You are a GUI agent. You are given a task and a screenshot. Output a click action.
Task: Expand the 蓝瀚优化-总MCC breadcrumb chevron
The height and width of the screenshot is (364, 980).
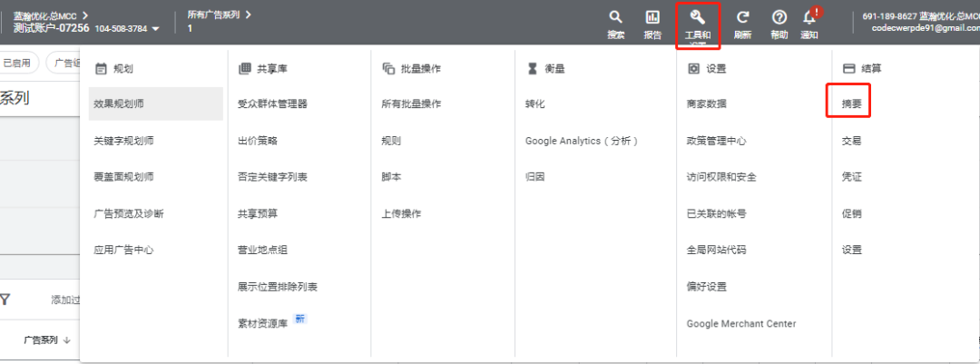click(85, 15)
